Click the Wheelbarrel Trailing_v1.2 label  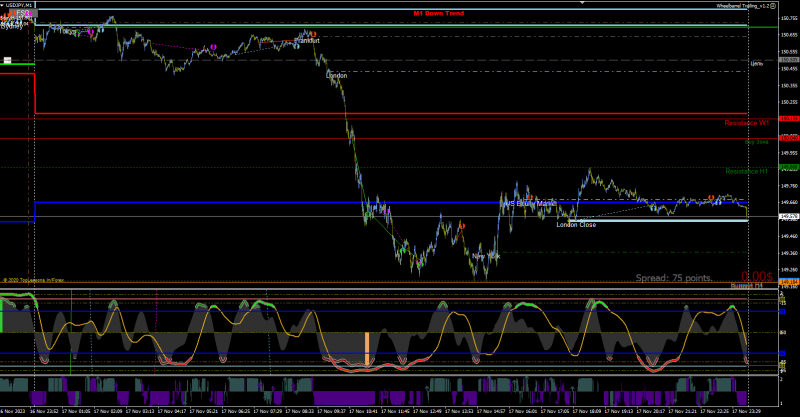(743, 6)
